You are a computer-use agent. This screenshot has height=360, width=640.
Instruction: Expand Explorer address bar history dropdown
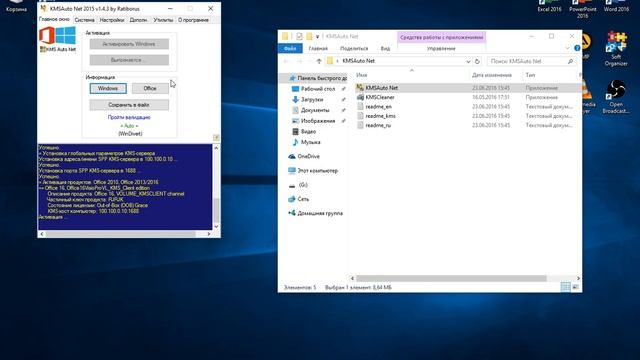(468, 61)
